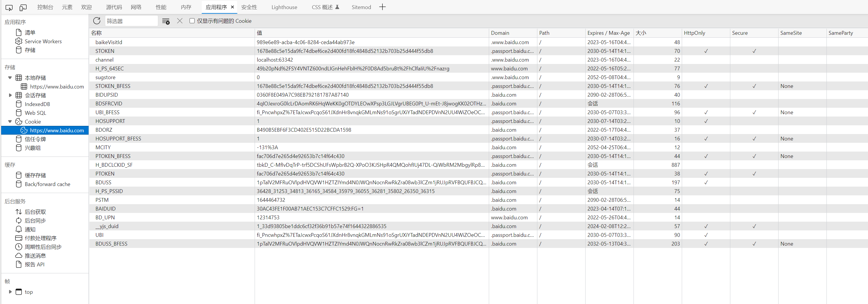868x304 pixels.
Task: Select the __yjs_duid cookie row
Action: 479,226
